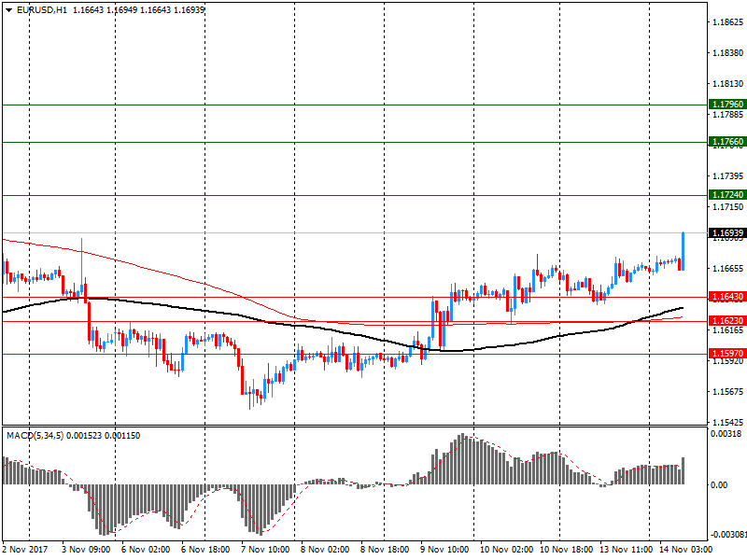Image resolution: width=747 pixels, height=560 pixels.
Task: Select the 1.16230 red support level label
Action: pyautogui.click(x=727, y=321)
